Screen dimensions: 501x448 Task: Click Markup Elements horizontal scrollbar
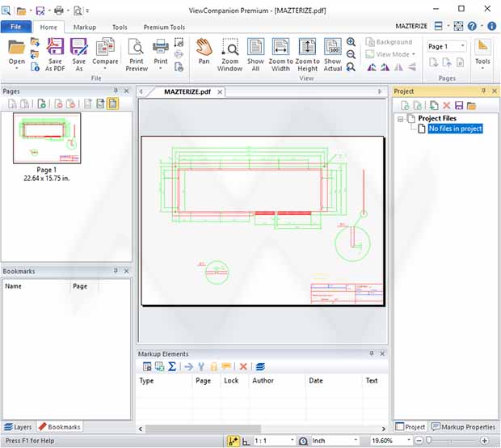tap(203, 429)
